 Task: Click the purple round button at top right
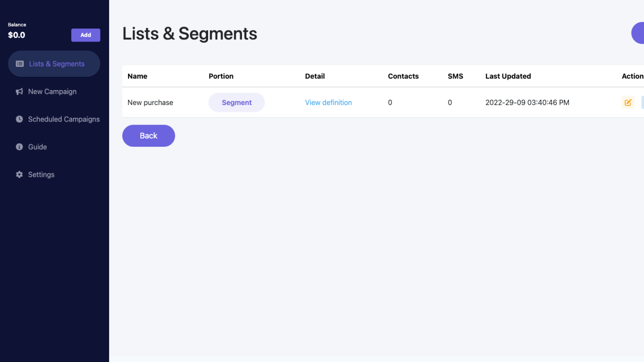(x=639, y=33)
